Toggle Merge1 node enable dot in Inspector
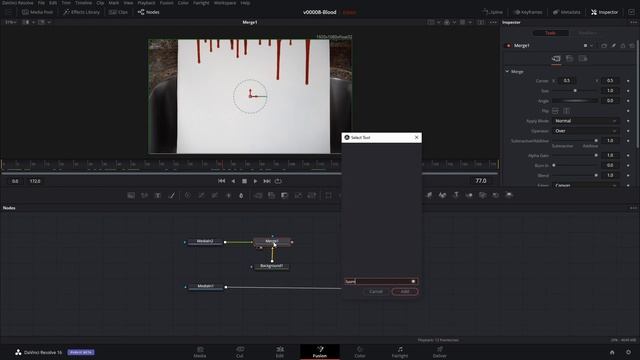This screenshot has height=360, width=640. point(508,46)
